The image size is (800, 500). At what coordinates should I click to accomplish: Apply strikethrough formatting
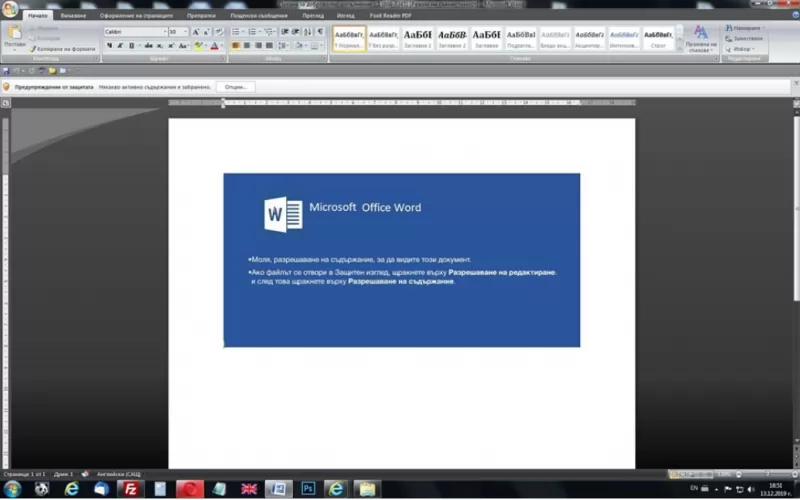[148, 46]
